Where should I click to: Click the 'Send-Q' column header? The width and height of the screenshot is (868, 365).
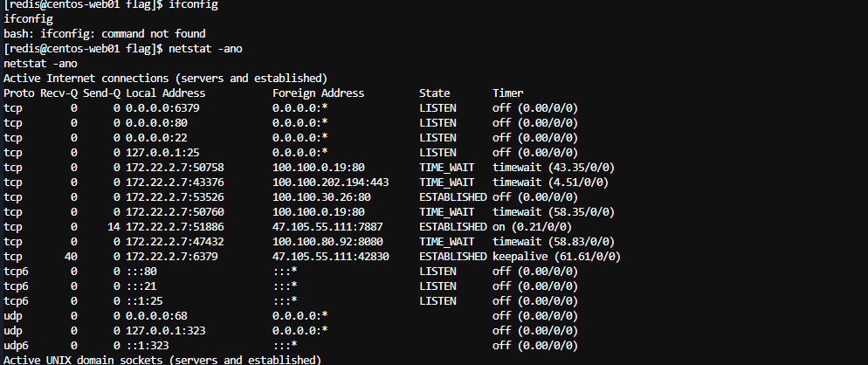(101, 93)
